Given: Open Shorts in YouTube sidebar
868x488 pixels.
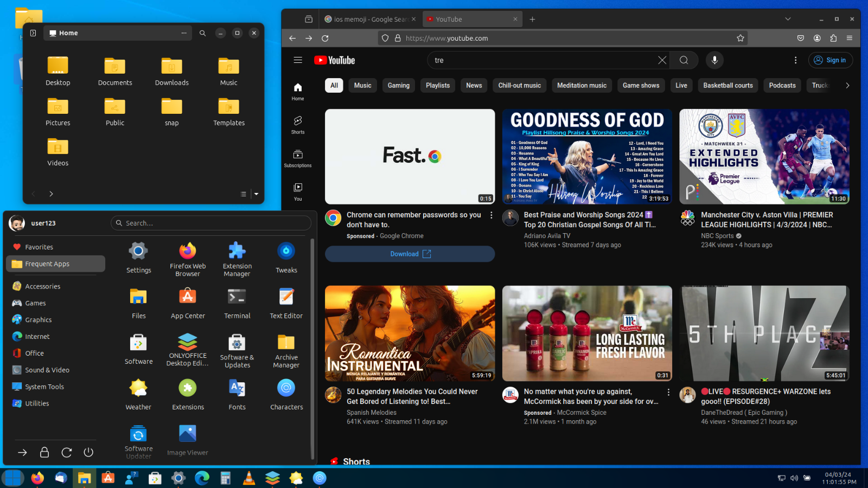Looking at the screenshot, I should [298, 125].
